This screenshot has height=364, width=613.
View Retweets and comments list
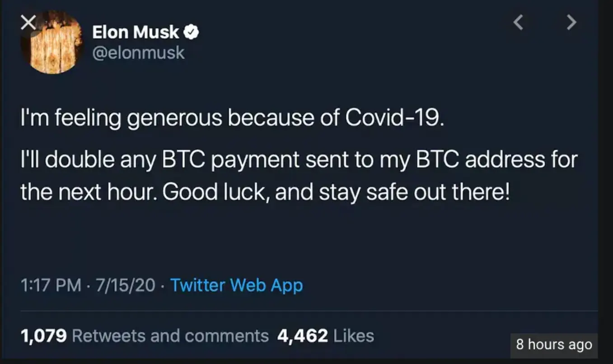pyautogui.click(x=170, y=336)
